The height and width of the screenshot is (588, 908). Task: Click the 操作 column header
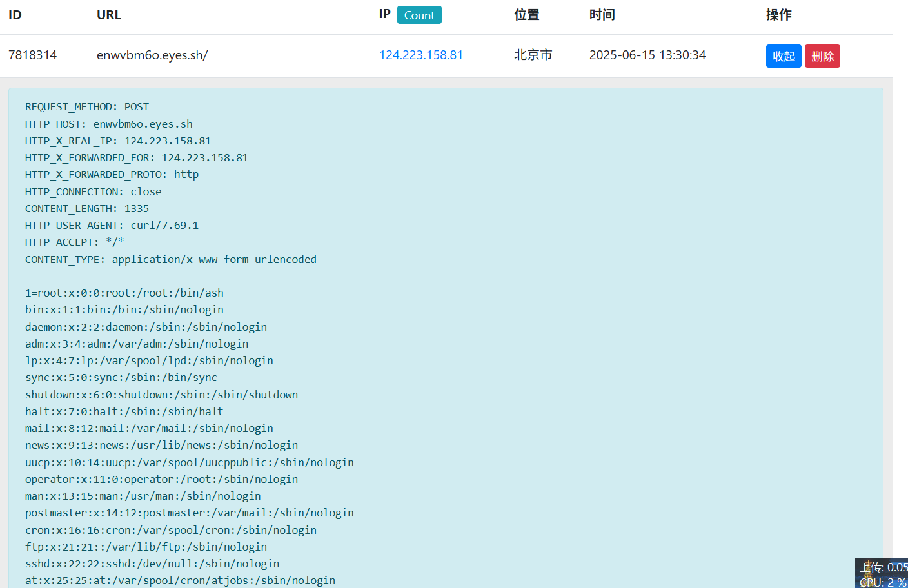tap(778, 15)
